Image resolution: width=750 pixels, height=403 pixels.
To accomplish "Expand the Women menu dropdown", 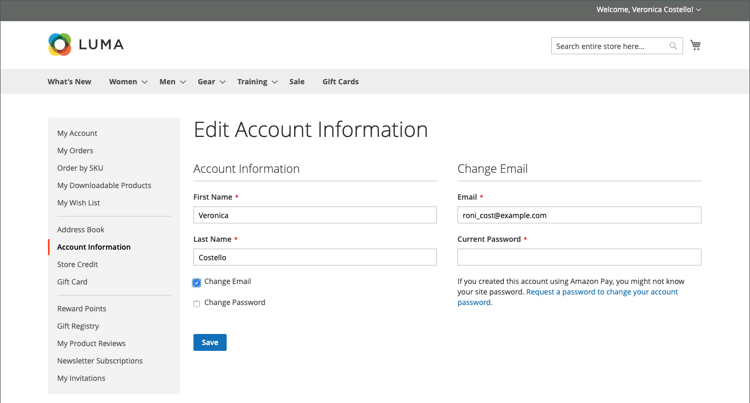I will [145, 82].
